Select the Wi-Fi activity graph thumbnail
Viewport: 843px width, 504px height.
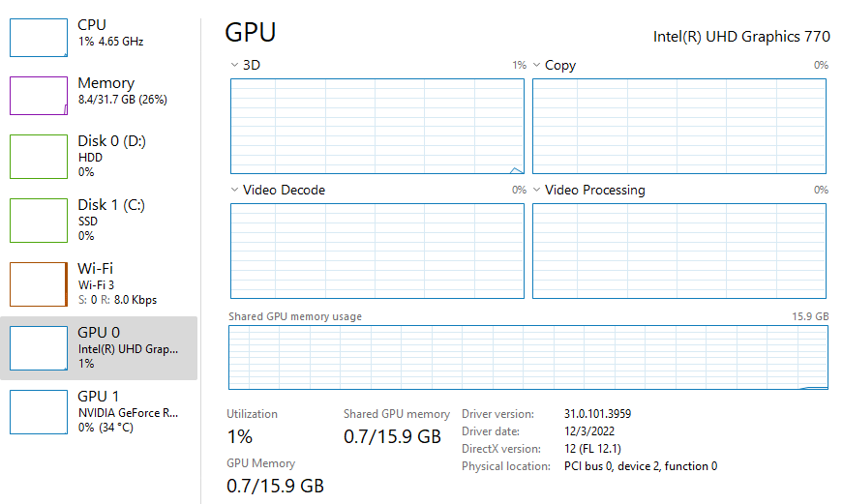click(x=39, y=283)
